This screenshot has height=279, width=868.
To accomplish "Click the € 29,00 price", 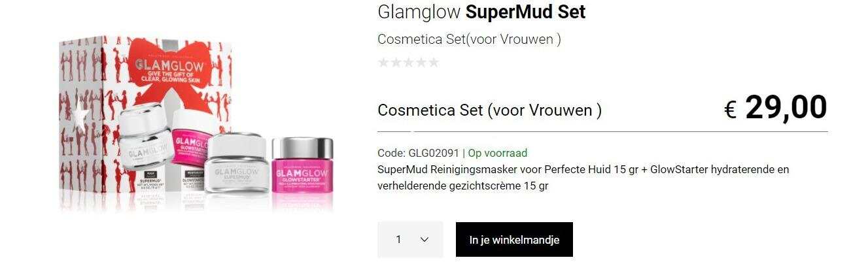I will 776,108.
